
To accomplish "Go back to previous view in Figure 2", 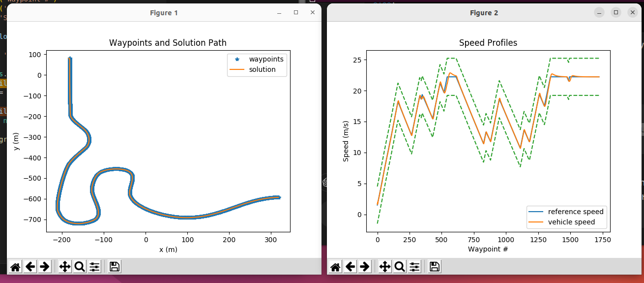I will pos(350,267).
